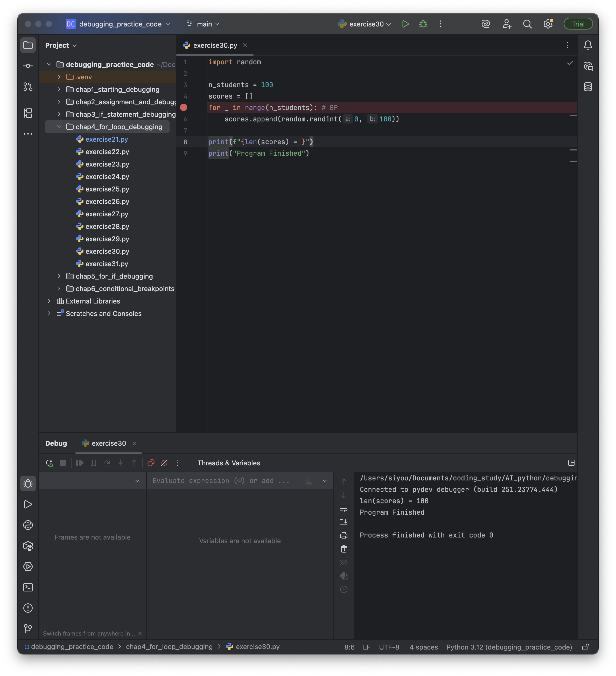Open the Commit tool window
The image size is (616, 676).
pyautogui.click(x=28, y=66)
